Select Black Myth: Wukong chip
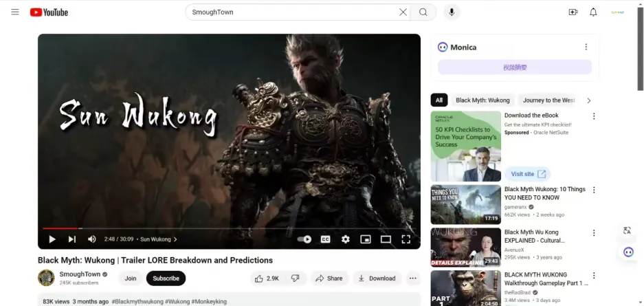Screen dimensions: 644x306 tap(482, 100)
